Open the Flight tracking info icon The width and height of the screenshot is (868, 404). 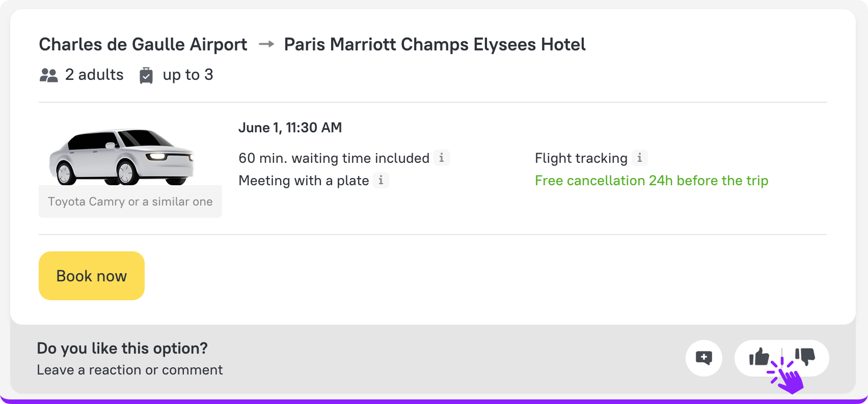(640, 158)
